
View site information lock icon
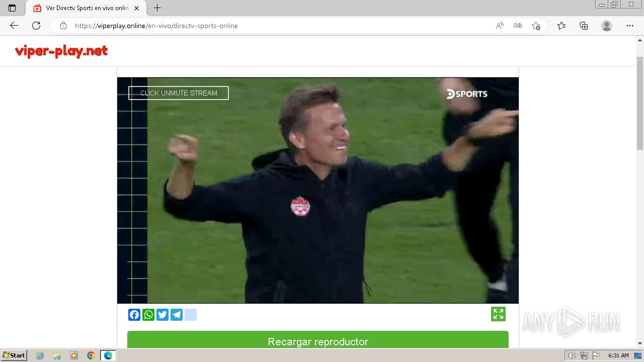(x=63, y=26)
